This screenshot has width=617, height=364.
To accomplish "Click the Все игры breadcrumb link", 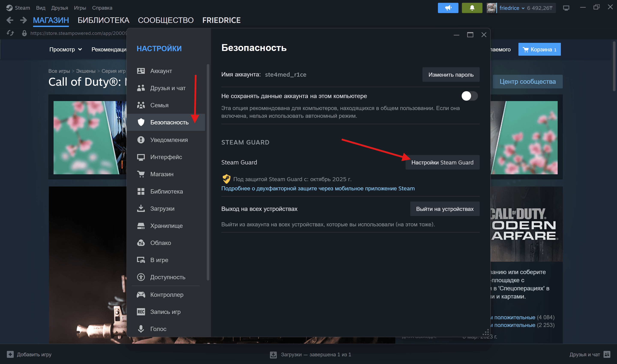I will pyautogui.click(x=59, y=71).
